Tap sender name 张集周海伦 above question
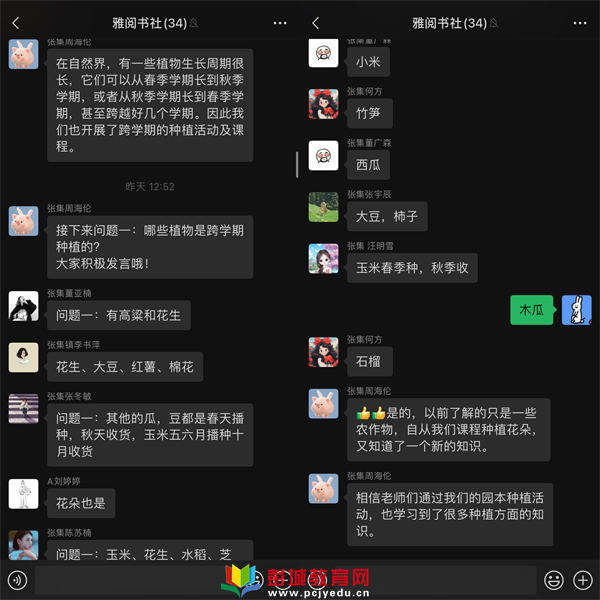600x600 pixels. pos(69,209)
